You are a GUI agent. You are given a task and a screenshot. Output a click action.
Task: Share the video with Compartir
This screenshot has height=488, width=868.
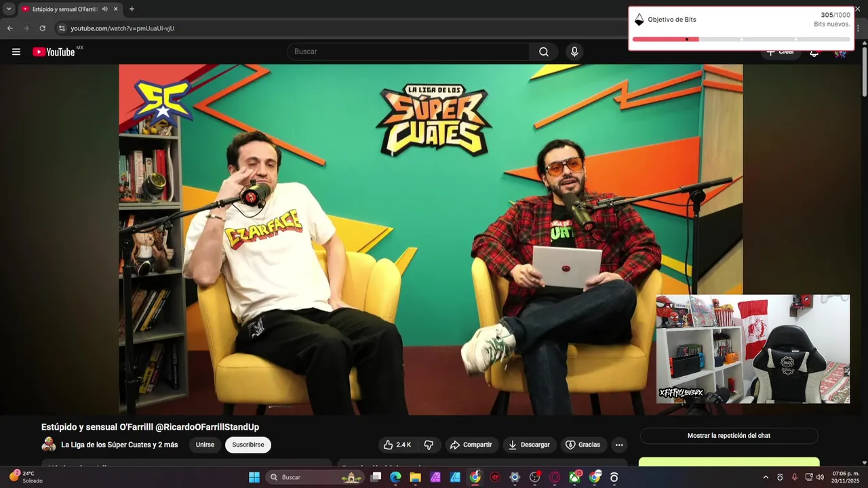point(471,445)
